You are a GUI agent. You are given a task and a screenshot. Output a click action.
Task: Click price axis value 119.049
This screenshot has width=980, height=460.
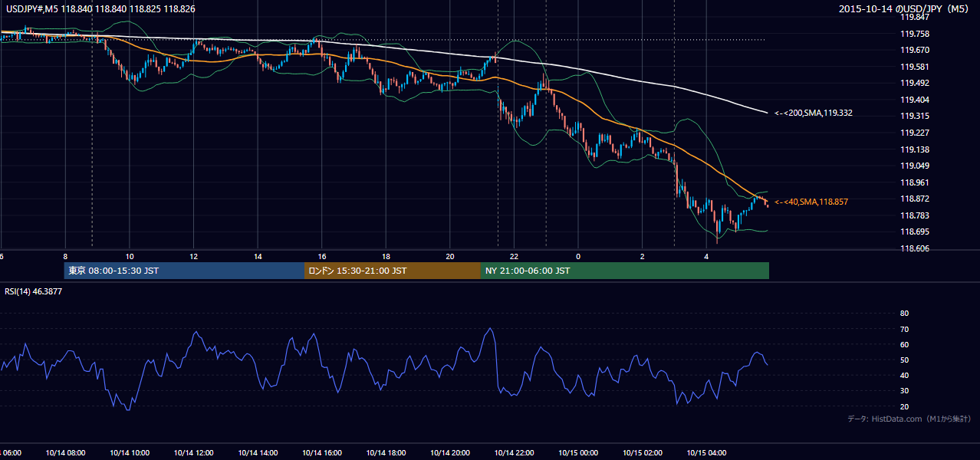tap(914, 166)
